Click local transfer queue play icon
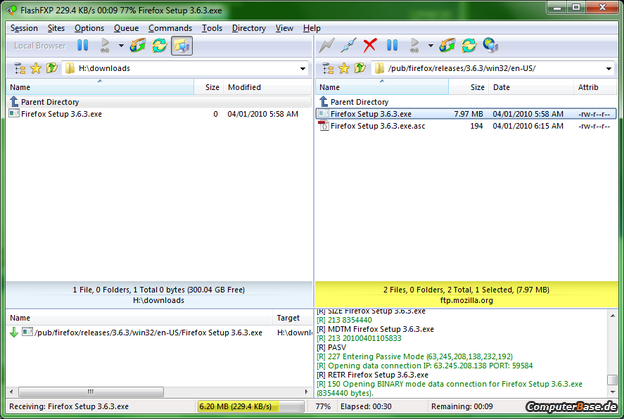Image resolution: width=624 pixels, height=419 pixels. coord(105,45)
